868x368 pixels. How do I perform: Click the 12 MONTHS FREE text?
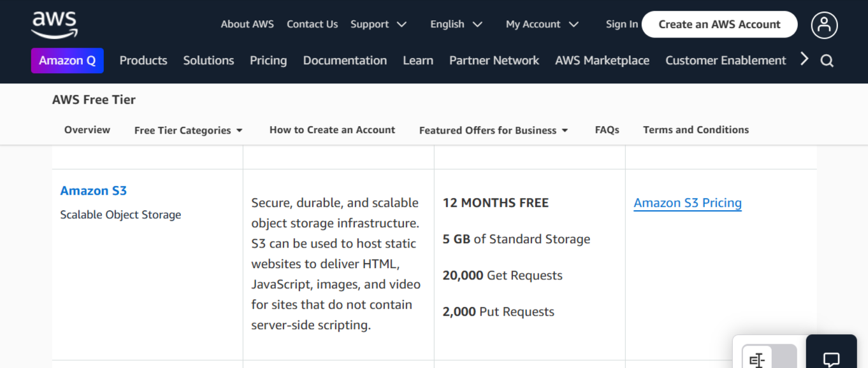tap(496, 203)
